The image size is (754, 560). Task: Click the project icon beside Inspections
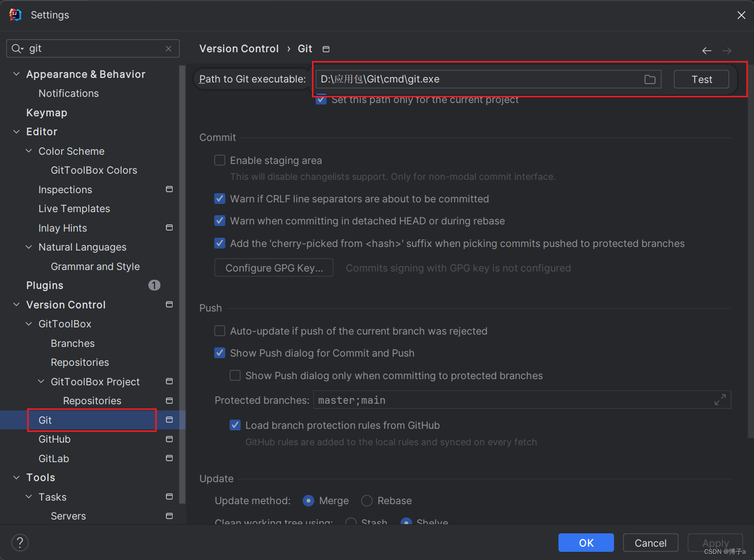169,189
